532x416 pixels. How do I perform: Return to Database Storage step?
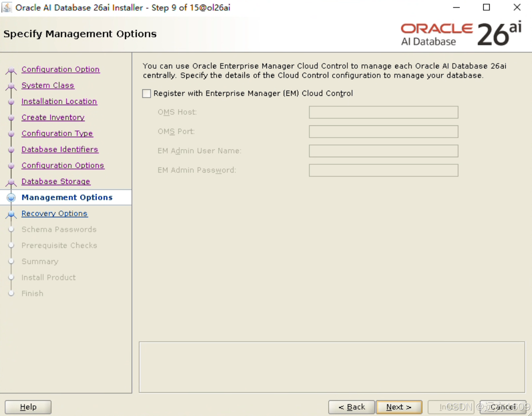[56, 182]
